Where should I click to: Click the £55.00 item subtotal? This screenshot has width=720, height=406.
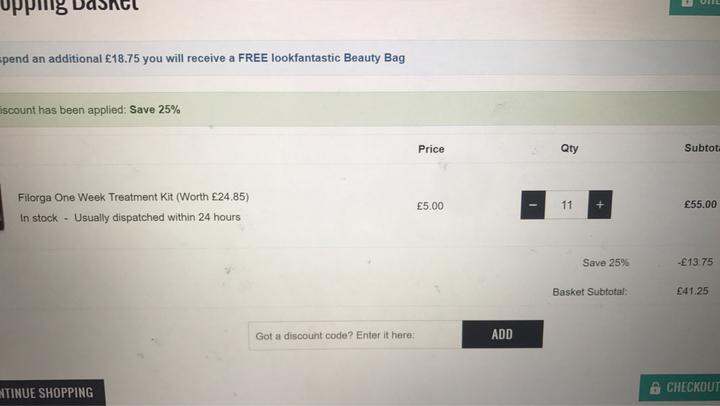700,204
